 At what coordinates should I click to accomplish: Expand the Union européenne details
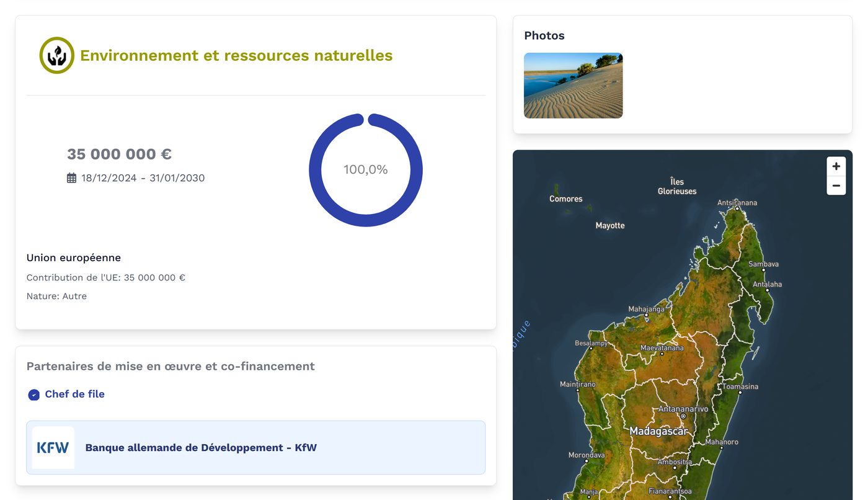74,257
